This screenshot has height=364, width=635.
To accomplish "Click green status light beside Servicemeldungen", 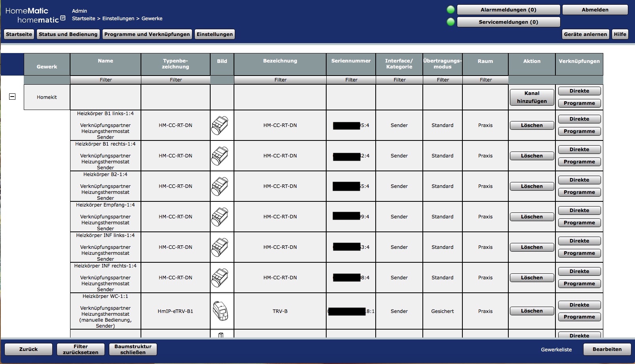I will tap(451, 22).
